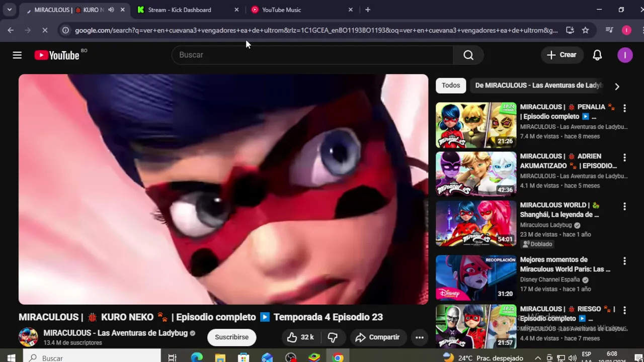644x362 pixels.
Task: Open Windows Start menu
Action: tap(11, 358)
